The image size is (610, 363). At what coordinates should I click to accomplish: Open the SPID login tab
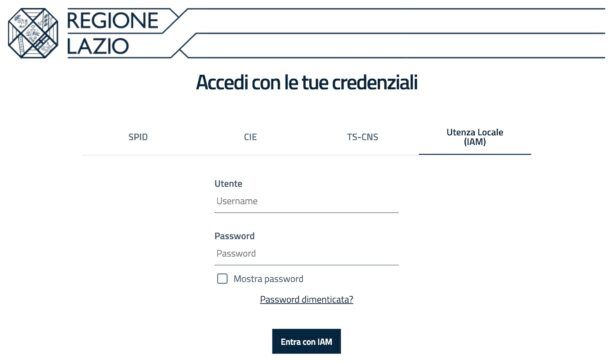(x=138, y=137)
